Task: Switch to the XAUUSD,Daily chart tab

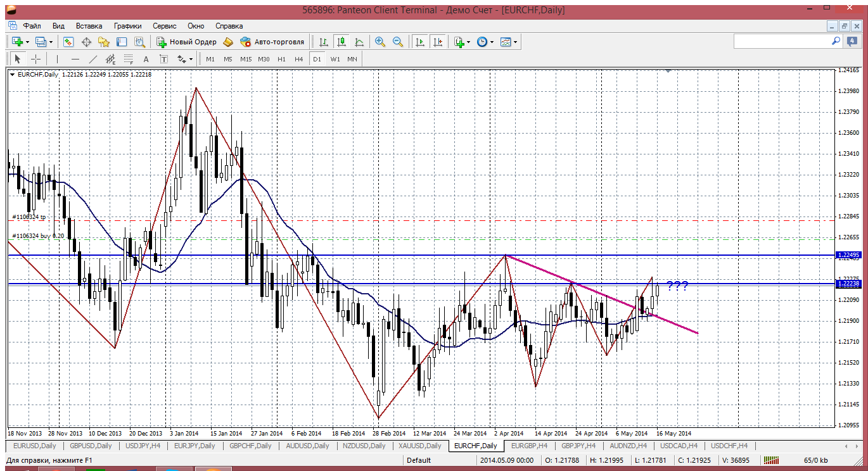Action: (x=419, y=446)
